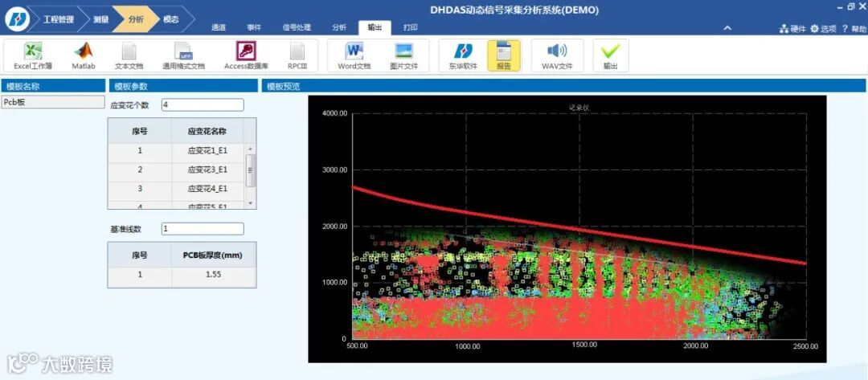Screen dimensions: 868x380
Task: Click the 模板名称 panel header
Action: pos(53,86)
